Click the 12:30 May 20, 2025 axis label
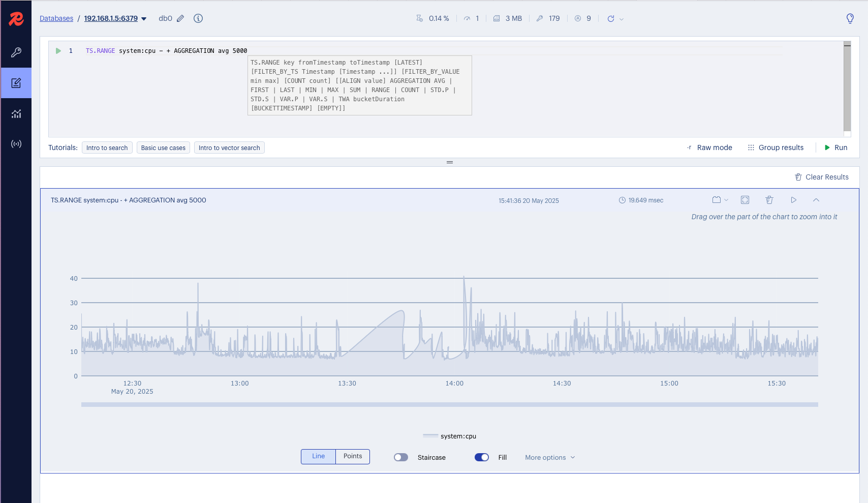Viewport: 868px width, 503px height. pyautogui.click(x=132, y=388)
